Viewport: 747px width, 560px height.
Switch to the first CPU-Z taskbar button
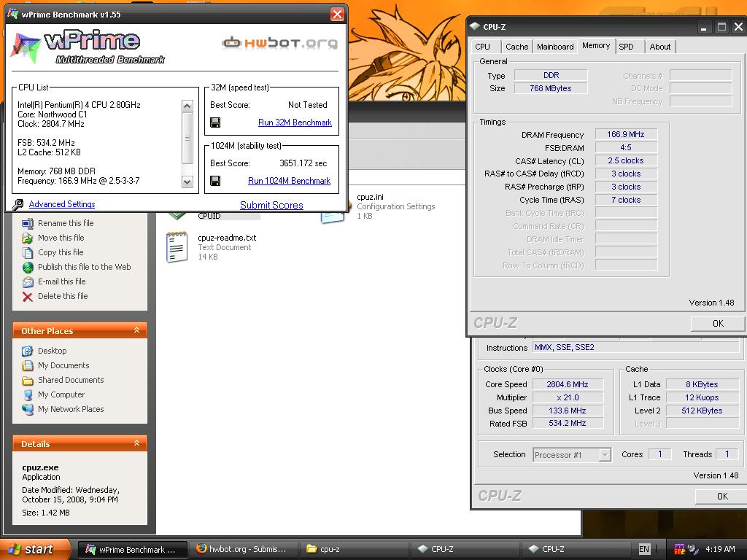click(465, 550)
